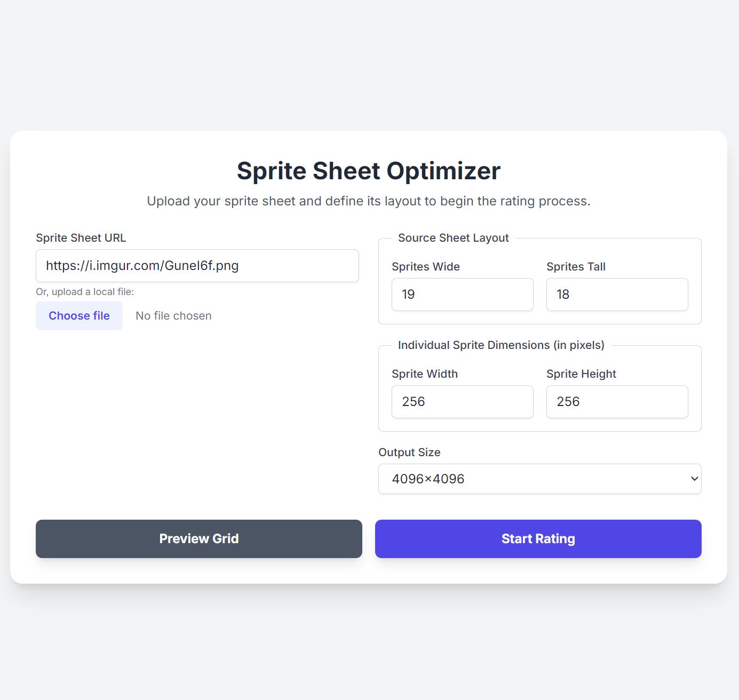Click into the Sprite Height input

(x=617, y=402)
